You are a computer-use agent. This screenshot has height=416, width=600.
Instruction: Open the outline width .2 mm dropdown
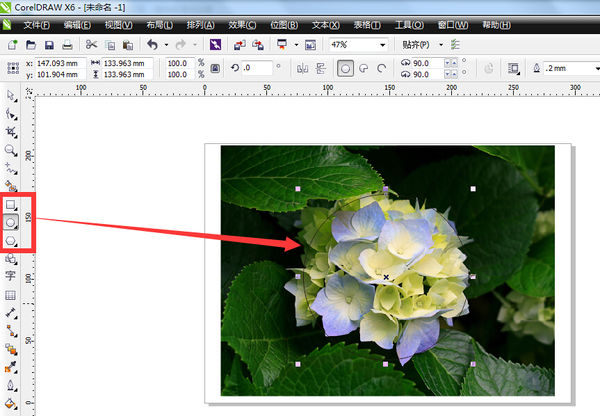tap(591, 70)
